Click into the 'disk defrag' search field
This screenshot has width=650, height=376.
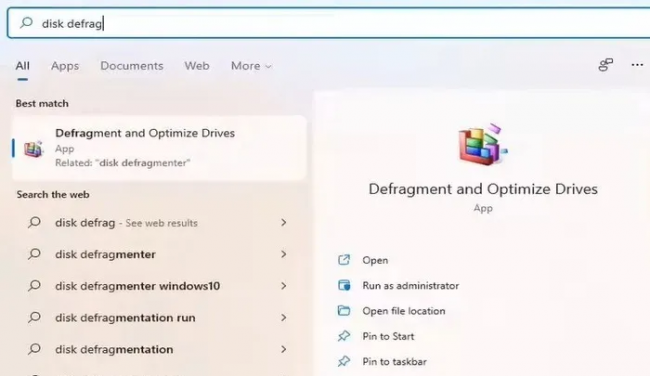327,23
